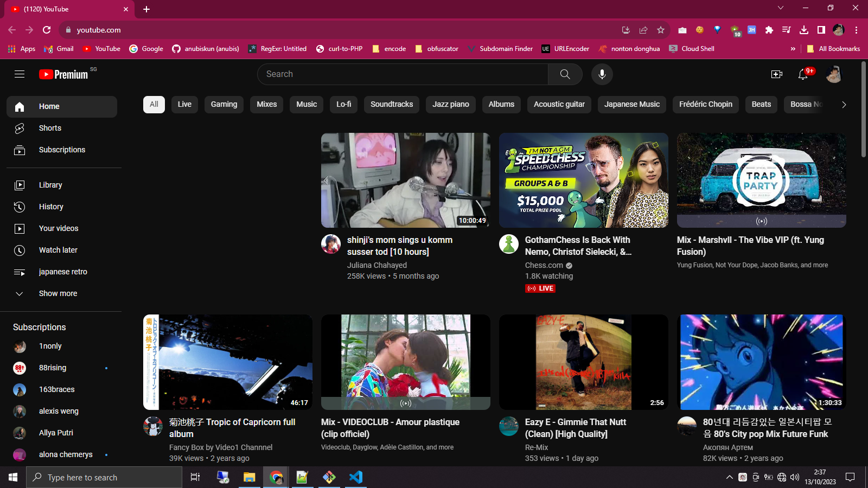The height and width of the screenshot is (488, 868).
Task: Show more category chips with the right arrow
Action: point(844,105)
